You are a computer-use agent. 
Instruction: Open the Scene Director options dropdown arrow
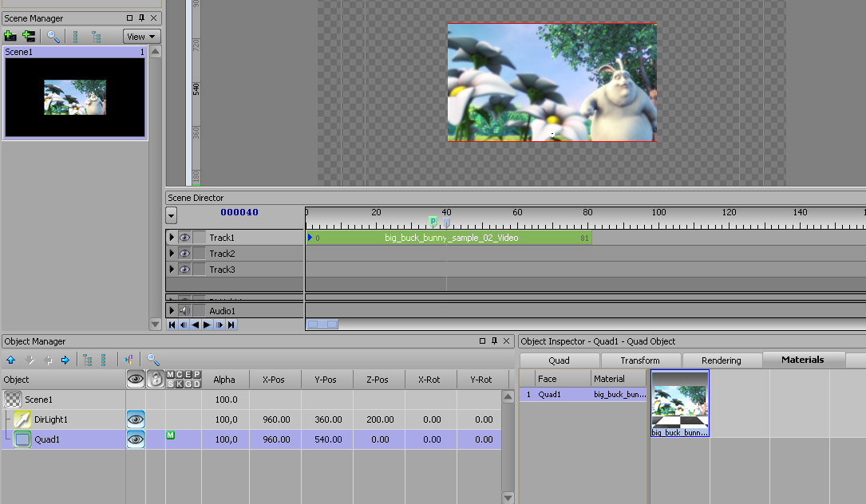pyautogui.click(x=172, y=215)
